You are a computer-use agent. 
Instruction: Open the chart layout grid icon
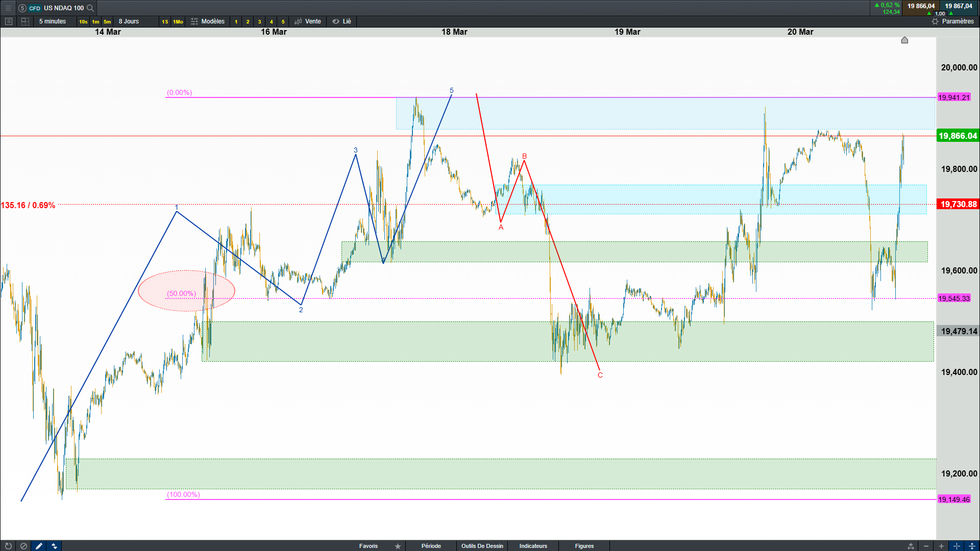click(x=25, y=21)
